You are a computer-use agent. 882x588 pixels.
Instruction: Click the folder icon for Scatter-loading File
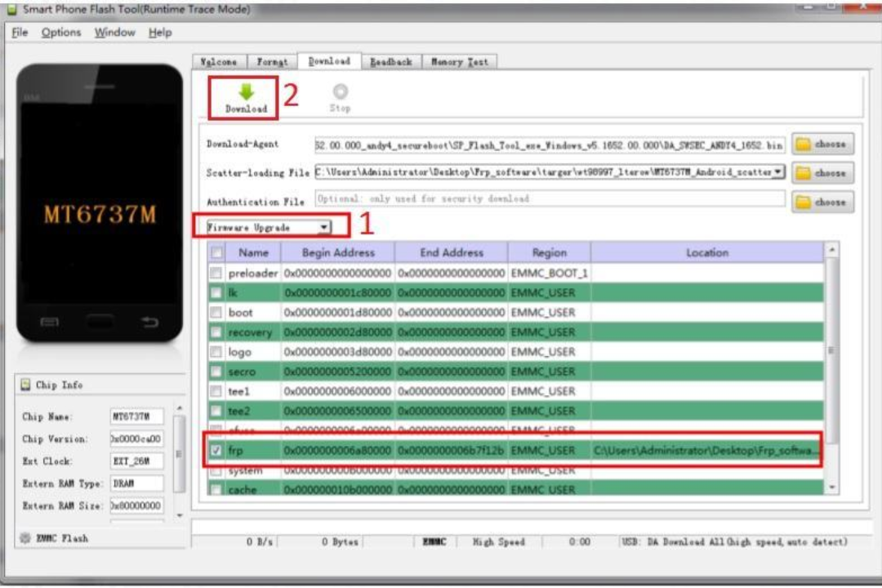(804, 173)
